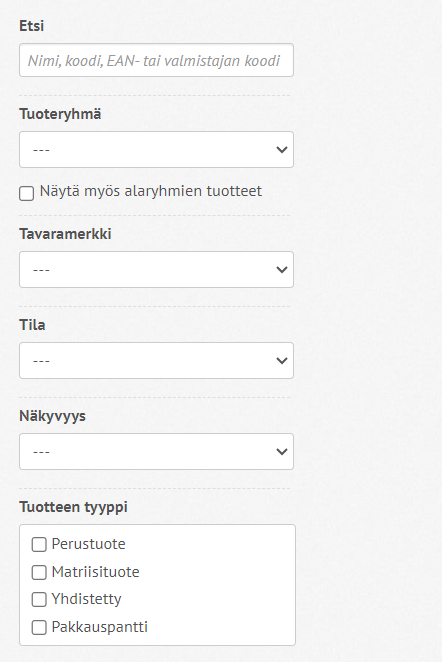Open the Tavaramerkki dropdown
Screen dimensions: 442x662
click(x=156, y=269)
